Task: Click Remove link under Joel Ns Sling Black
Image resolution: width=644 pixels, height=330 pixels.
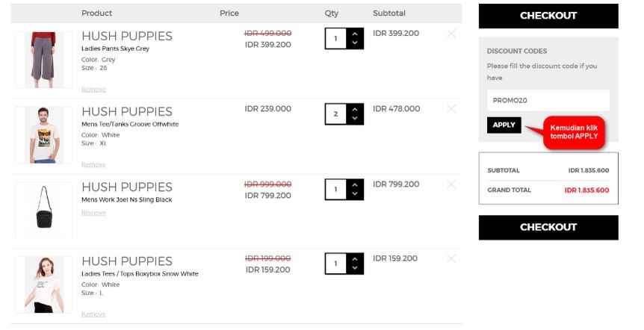Action: click(93, 213)
